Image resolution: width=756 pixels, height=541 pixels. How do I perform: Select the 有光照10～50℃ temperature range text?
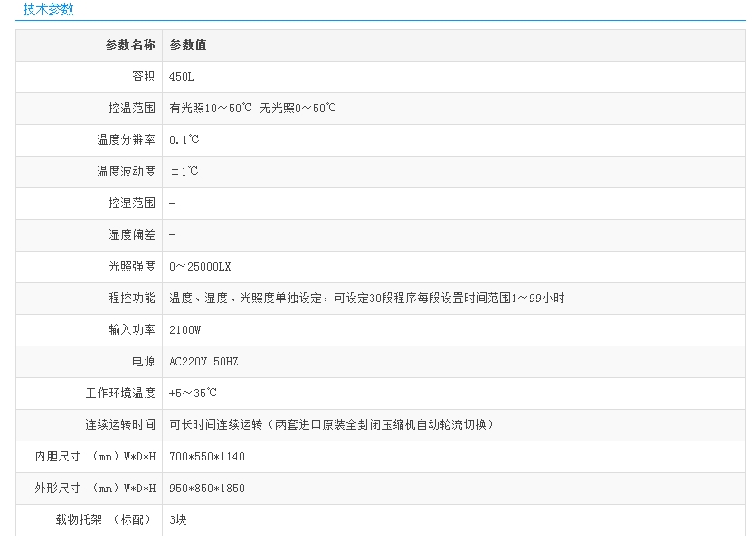pyautogui.click(x=211, y=108)
